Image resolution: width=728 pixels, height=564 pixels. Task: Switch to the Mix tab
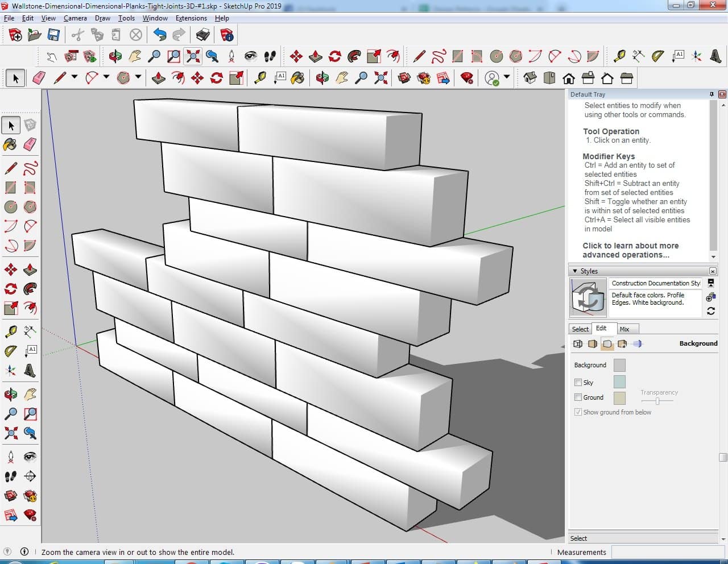click(624, 329)
